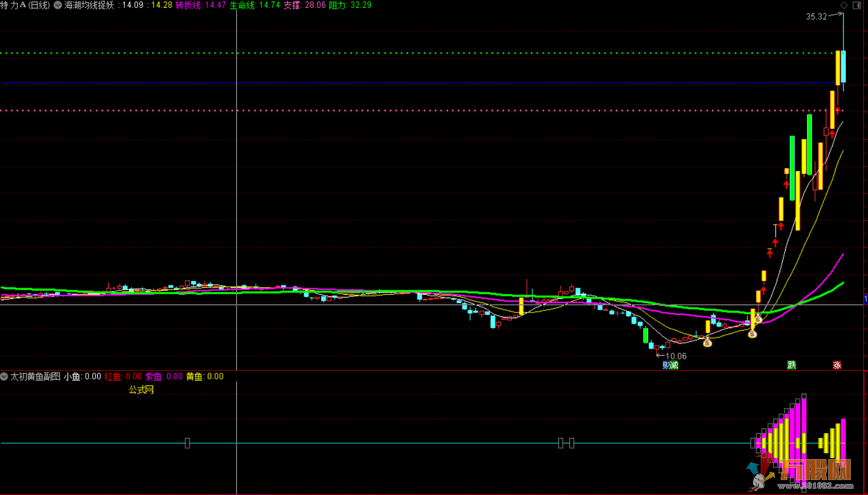Image resolution: width=868 pixels, height=495 pixels.
Task: Toggle the side panel icon at top right
Action: tap(857, 5)
